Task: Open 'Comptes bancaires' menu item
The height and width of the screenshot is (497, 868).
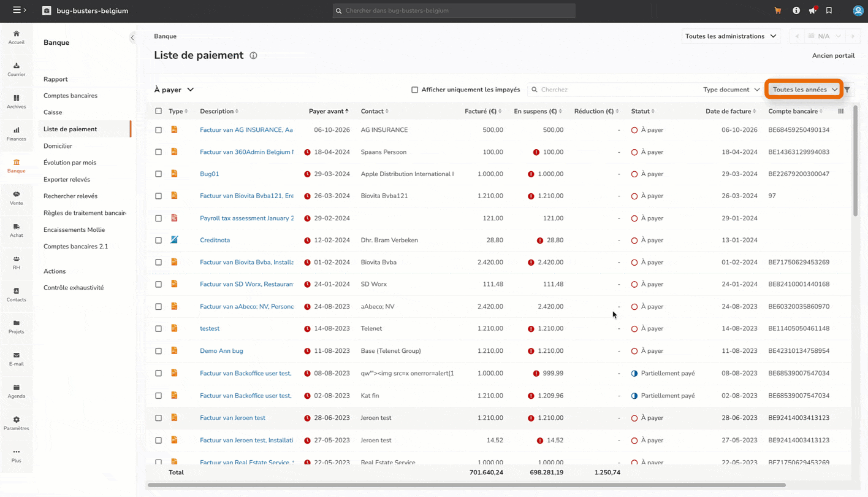Action: [70, 96]
